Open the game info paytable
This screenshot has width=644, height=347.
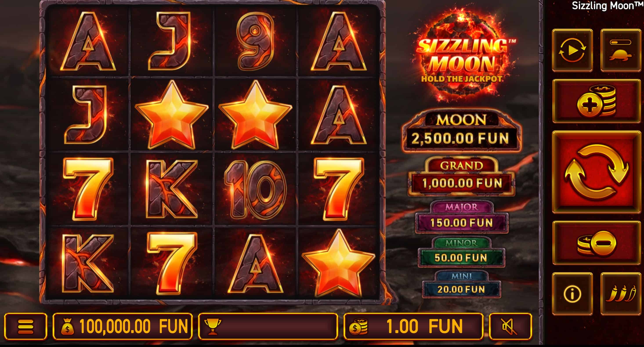(x=572, y=293)
